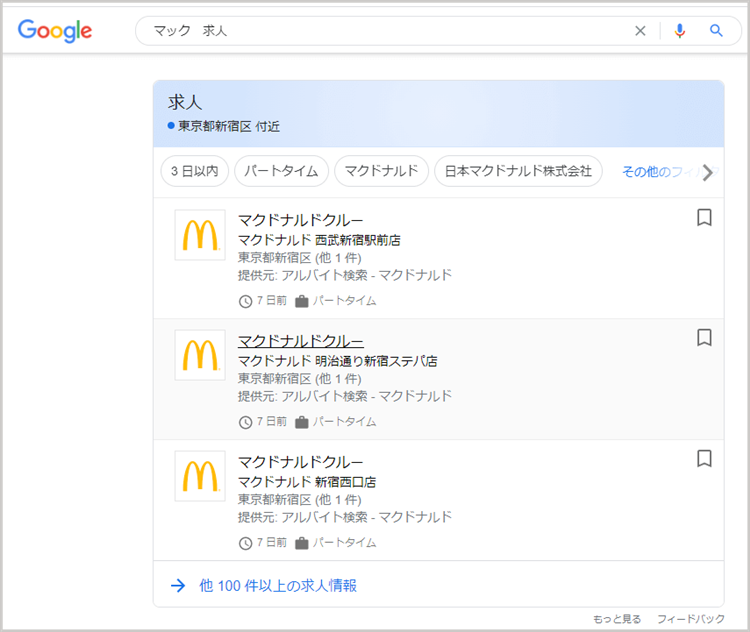Submit search with magnifier icon
750x632 pixels.
716,31
